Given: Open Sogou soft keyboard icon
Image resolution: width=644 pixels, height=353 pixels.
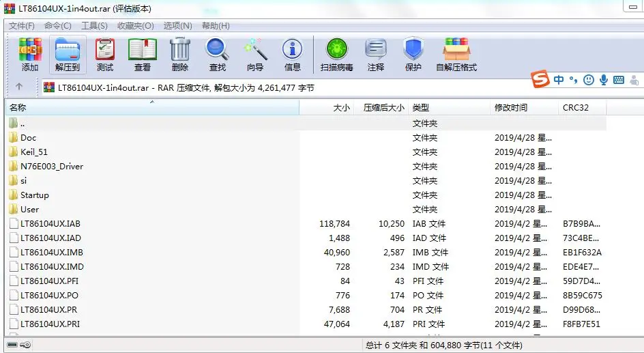Looking at the screenshot, I should (x=619, y=80).
